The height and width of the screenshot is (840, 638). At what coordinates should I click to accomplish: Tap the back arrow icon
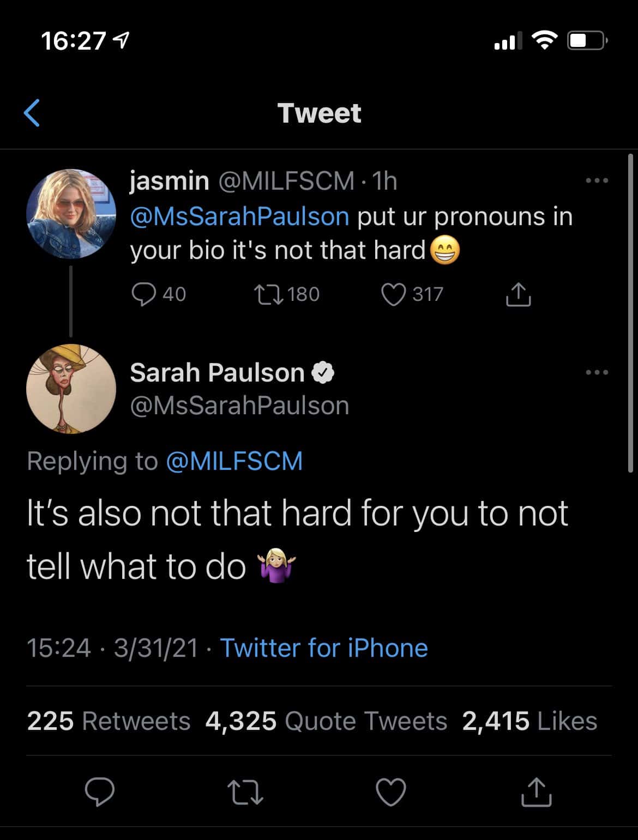coord(33,113)
